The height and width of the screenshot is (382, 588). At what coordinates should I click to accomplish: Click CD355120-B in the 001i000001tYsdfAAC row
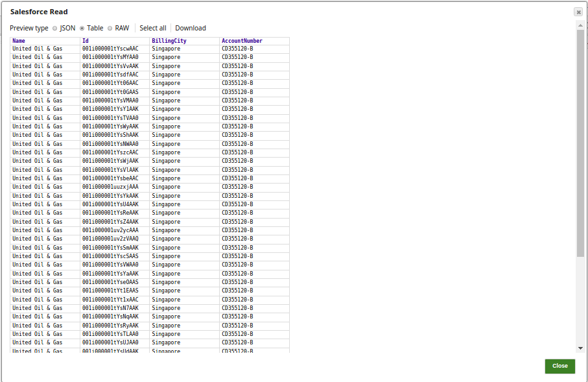tap(237, 75)
